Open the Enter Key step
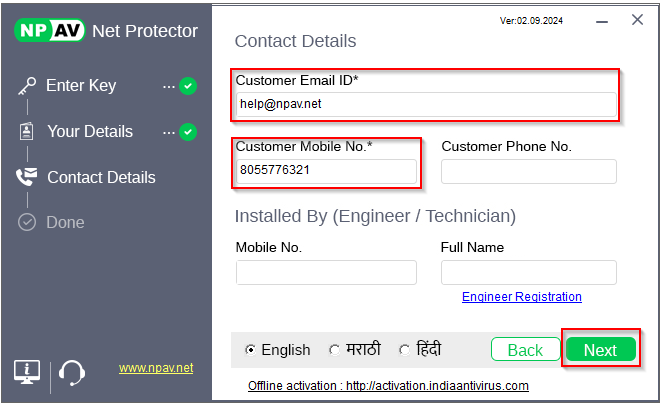 [x=81, y=86]
